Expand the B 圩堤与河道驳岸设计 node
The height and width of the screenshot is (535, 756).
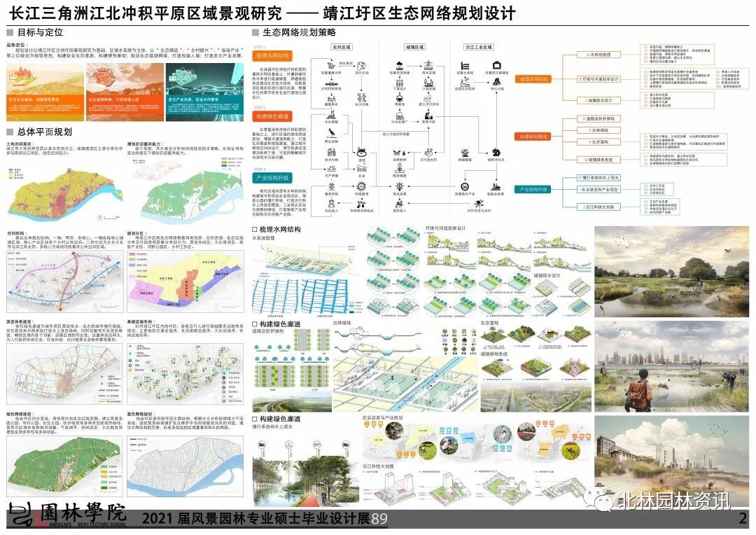coord(598,78)
